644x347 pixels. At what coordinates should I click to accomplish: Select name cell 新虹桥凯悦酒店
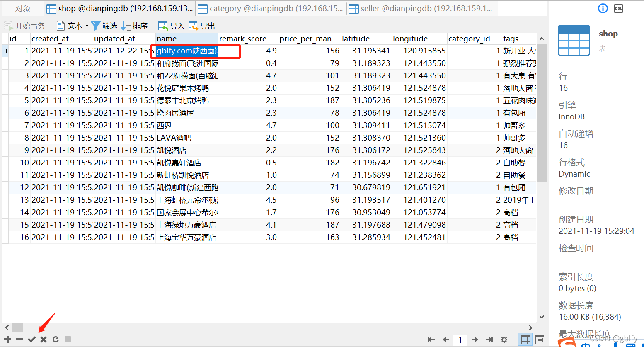pyautogui.click(x=187, y=175)
